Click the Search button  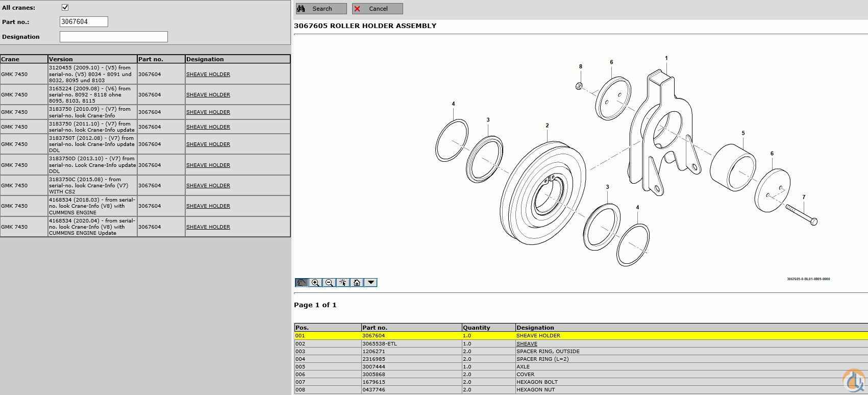click(321, 9)
